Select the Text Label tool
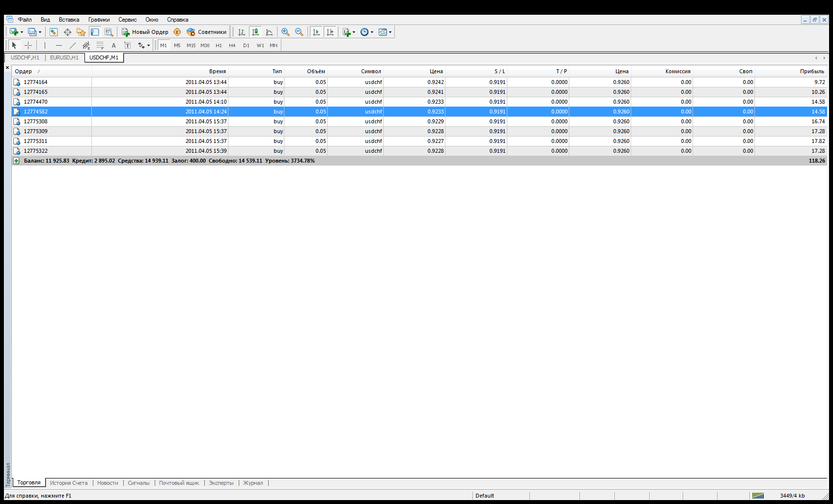Image resolution: width=833 pixels, height=504 pixels. pyautogui.click(x=127, y=45)
